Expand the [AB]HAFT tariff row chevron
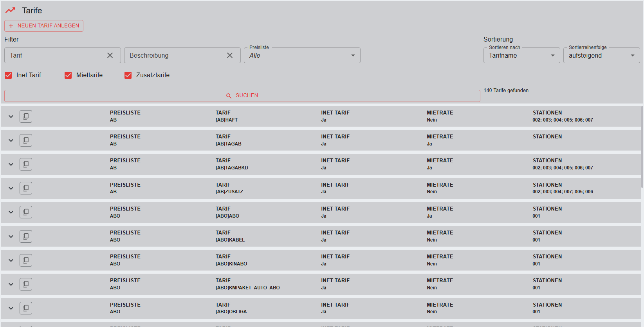 point(11,116)
